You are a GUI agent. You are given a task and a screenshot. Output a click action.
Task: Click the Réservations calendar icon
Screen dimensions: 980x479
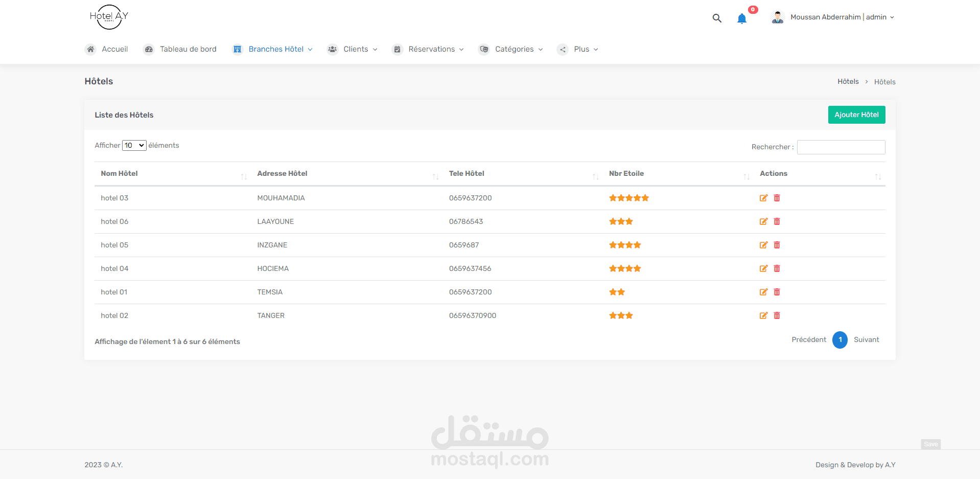[x=397, y=50]
